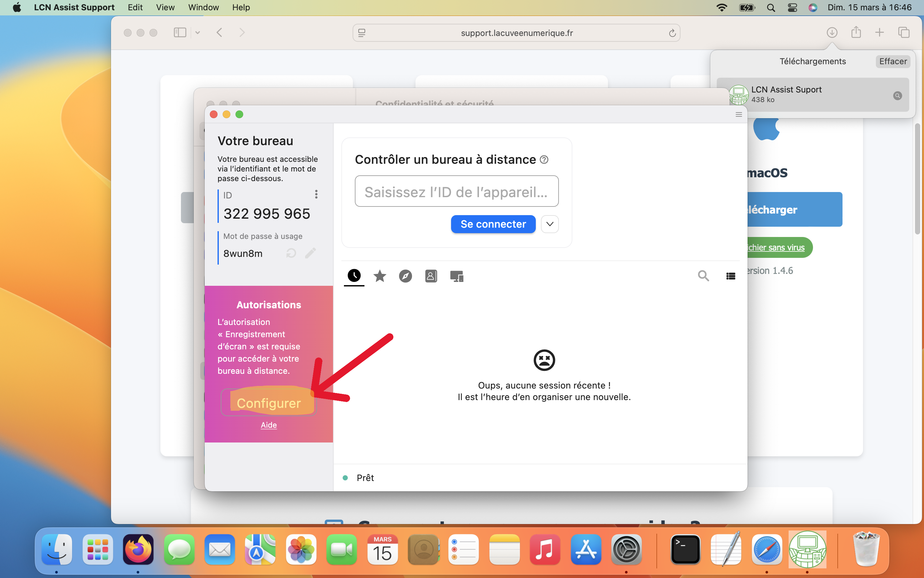Open Control Center in menu bar
924x578 pixels.
[792, 7]
